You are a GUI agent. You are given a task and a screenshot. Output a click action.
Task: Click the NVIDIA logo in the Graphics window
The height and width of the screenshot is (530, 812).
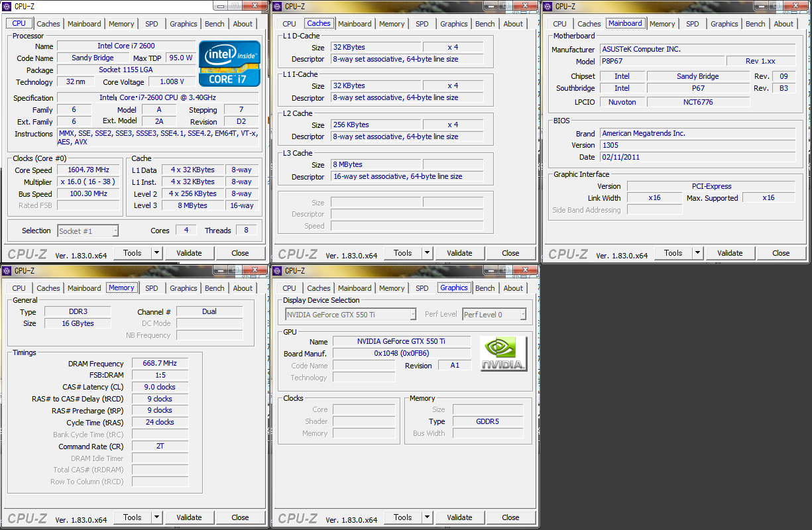coord(504,354)
